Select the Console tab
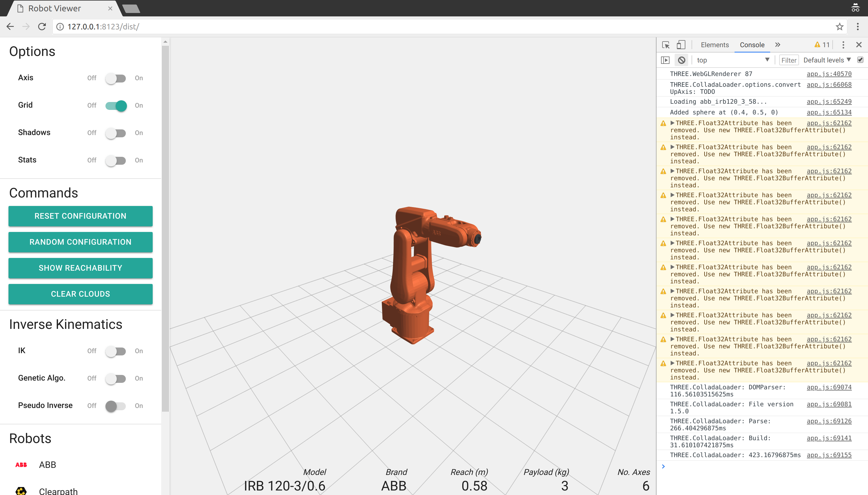868x495 pixels. tap(752, 45)
